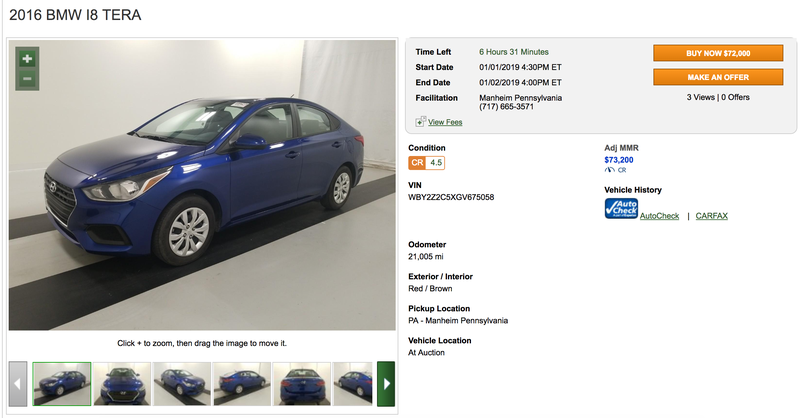The image size is (800, 418).
Task: Click the CR 4.5 condition badge
Action: click(x=427, y=163)
